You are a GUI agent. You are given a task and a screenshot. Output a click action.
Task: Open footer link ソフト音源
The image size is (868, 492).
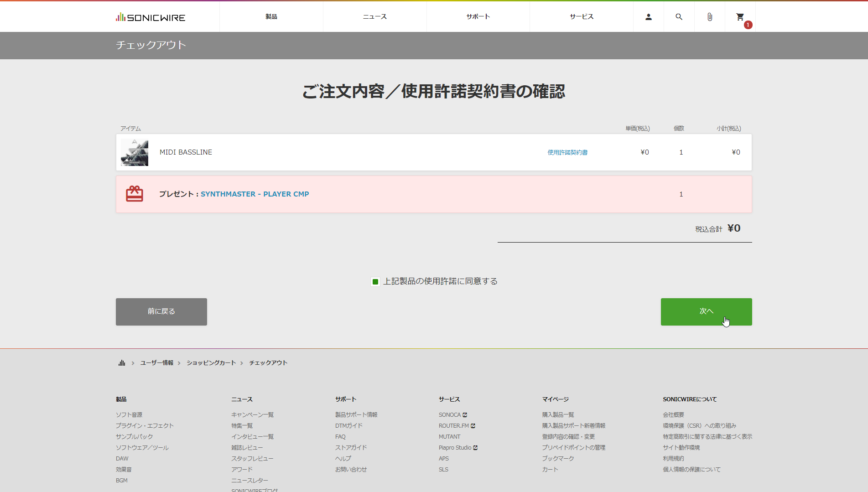[129, 415]
